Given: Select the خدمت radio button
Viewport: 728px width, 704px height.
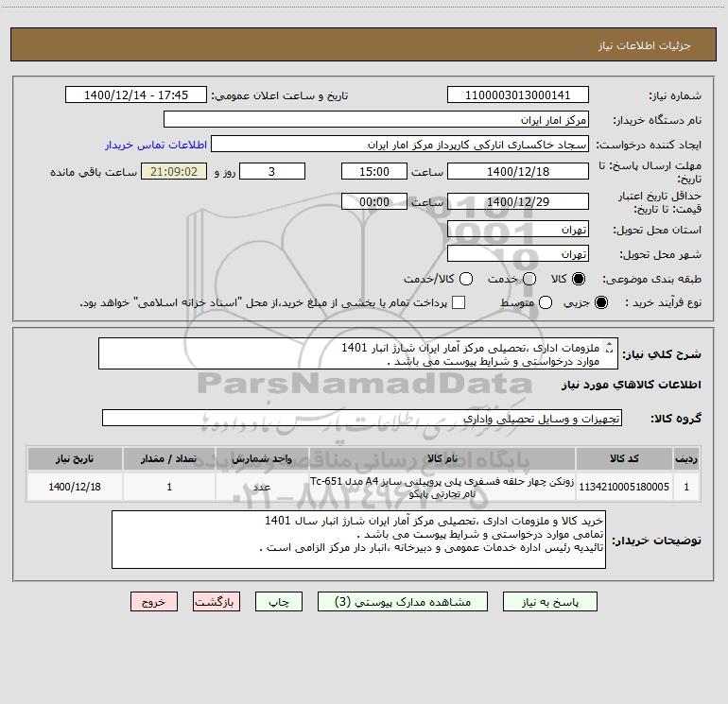Looking at the screenshot, I should (x=529, y=279).
